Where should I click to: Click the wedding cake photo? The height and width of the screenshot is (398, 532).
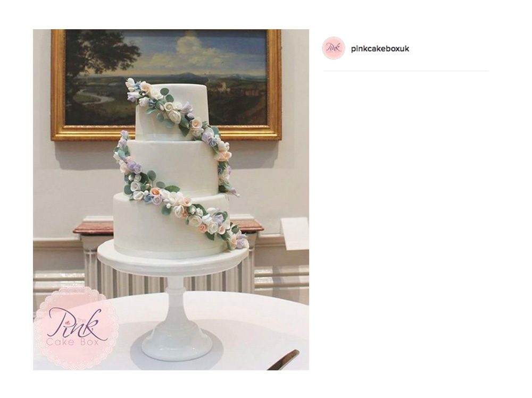[x=171, y=200]
